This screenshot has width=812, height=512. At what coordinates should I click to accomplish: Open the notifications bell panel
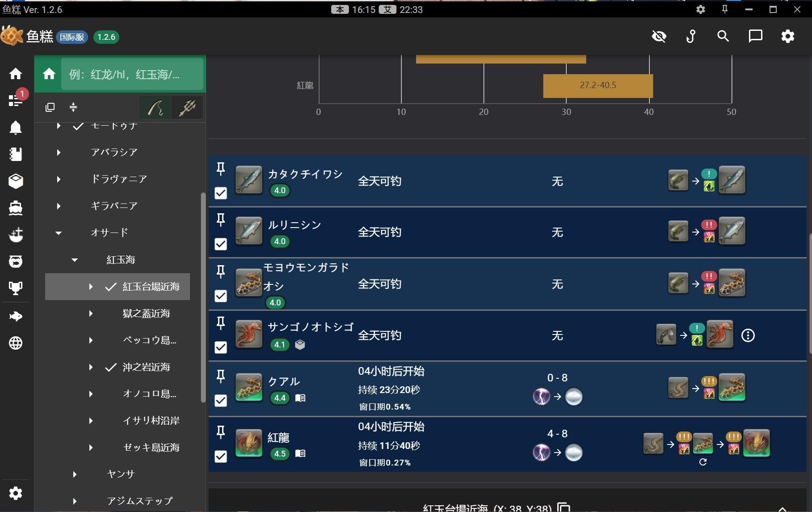point(16,127)
